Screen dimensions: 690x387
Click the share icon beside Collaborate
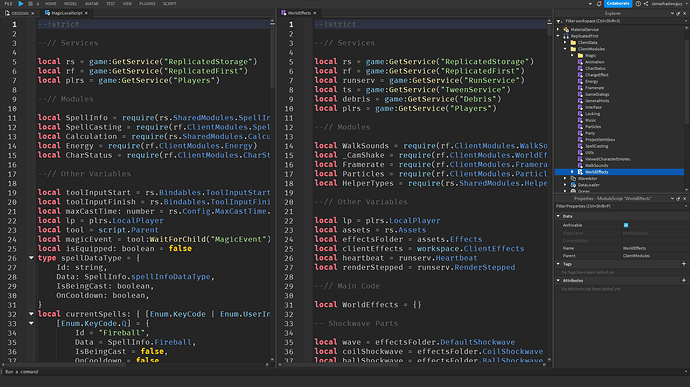(646, 4)
